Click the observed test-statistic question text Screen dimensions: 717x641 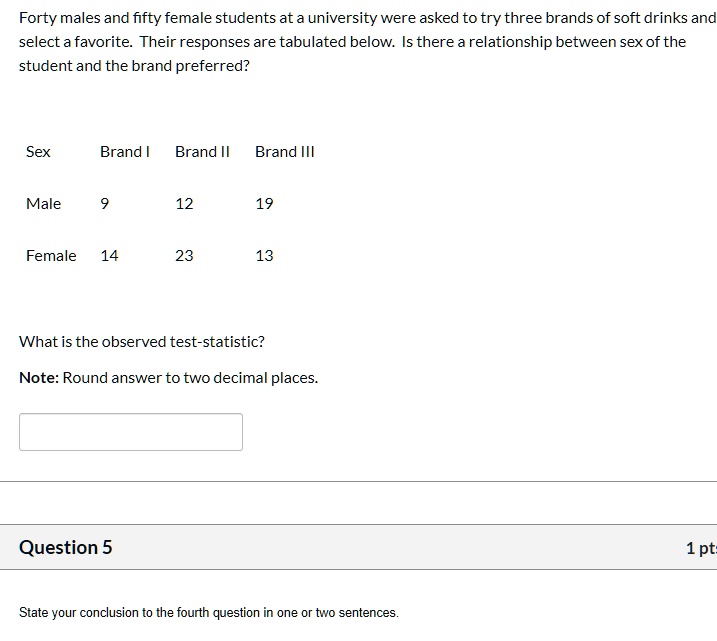142,342
